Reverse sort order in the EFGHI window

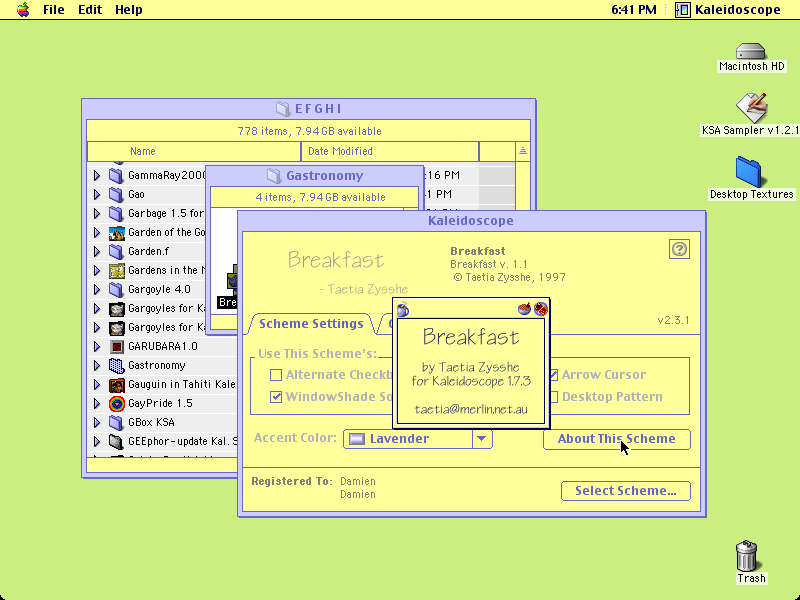(x=522, y=151)
